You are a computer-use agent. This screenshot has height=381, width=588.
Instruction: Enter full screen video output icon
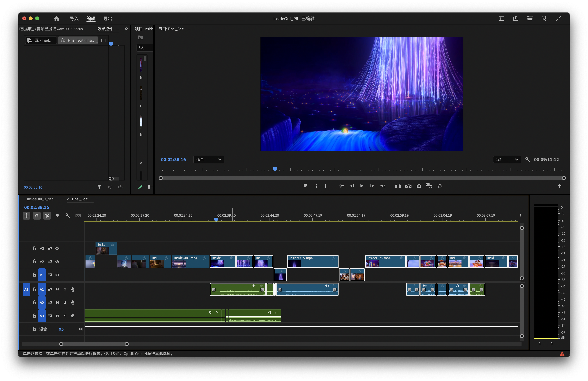click(558, 19)
